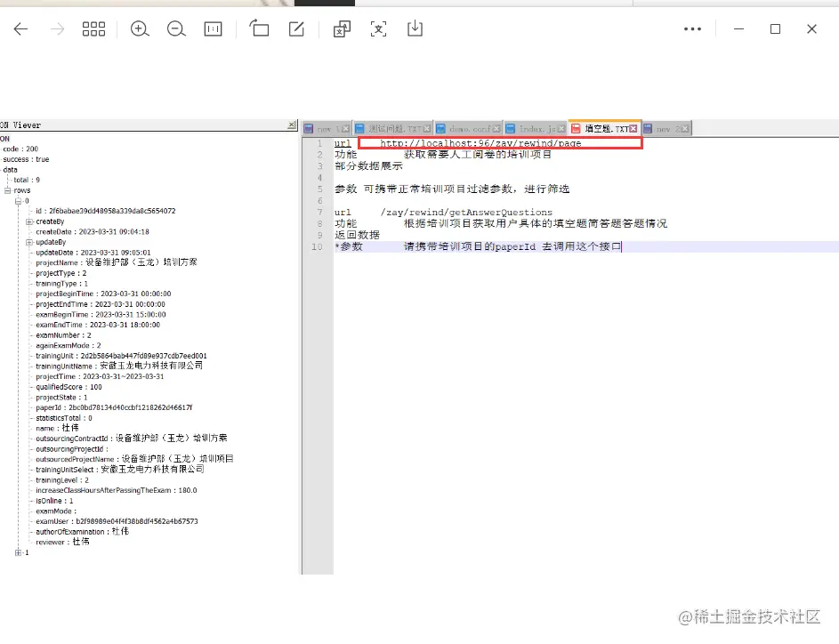
Task: Expand the createBy node
Action: pos(28,221)
